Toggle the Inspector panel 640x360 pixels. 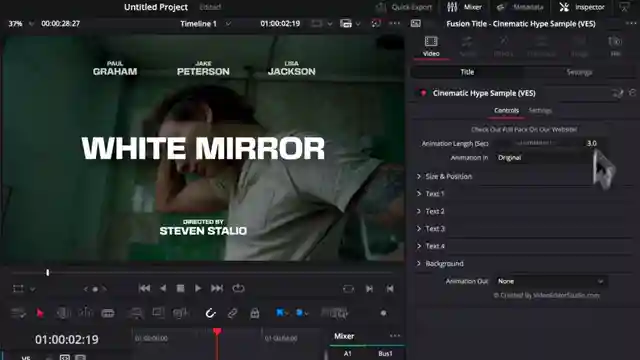(x=582, y=7)
